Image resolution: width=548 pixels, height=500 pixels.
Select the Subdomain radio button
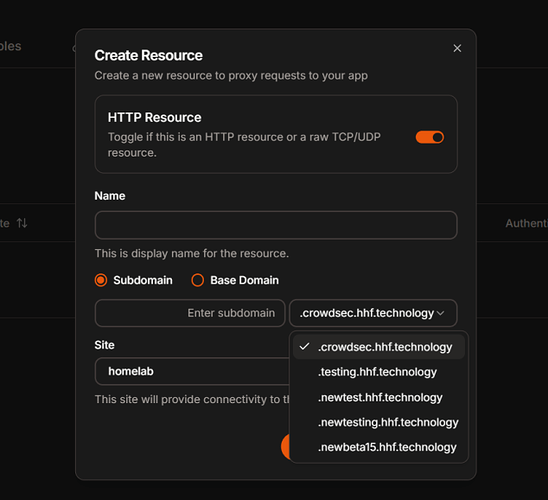point(101,280)
